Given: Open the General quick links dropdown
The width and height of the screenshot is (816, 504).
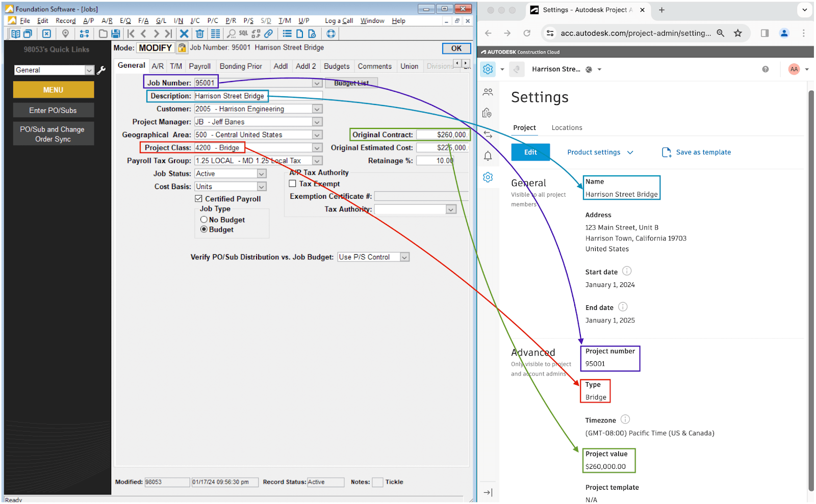Looking at the screenshot, I should tap(90, 70).
